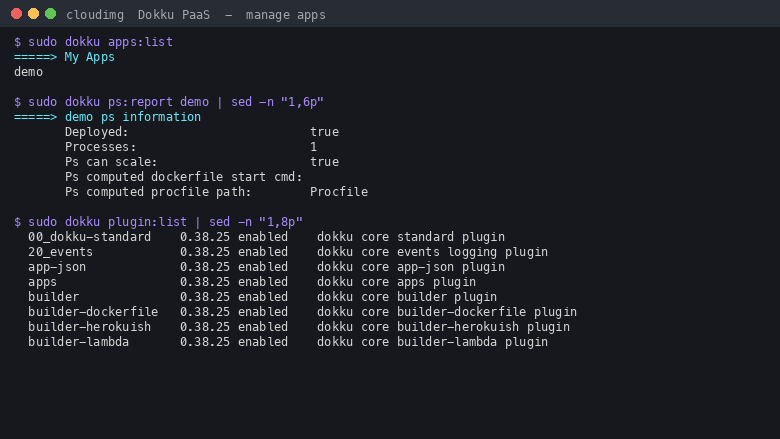Viewport: 780px width, 439px height.
Task: Click 'dokku core events logging plugin' description
Action: (432, 252)
